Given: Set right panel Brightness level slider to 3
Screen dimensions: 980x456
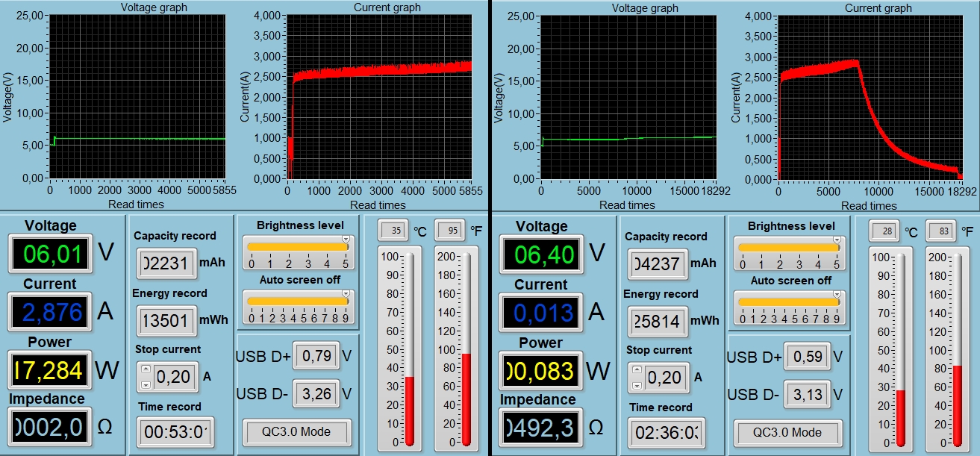Looking at the screenshot, I should pos(798,247).
